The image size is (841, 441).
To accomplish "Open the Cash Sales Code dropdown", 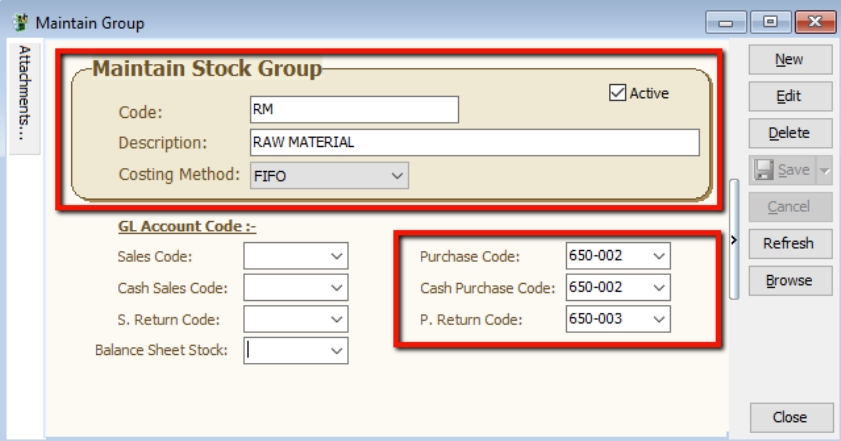I will 336,288.
